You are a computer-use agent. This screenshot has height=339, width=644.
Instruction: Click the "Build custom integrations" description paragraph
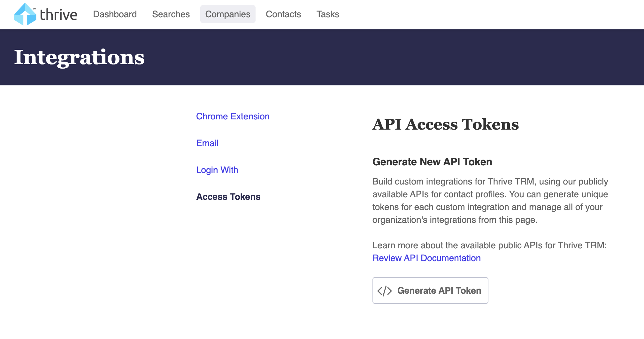coord(490,201)
